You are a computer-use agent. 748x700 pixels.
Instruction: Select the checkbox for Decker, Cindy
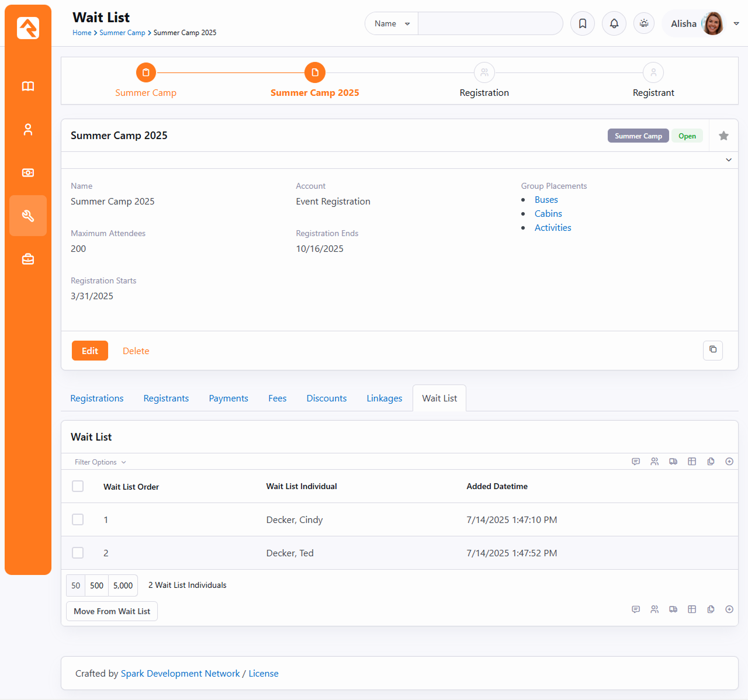pyautogui.click(x=78, y=519)
